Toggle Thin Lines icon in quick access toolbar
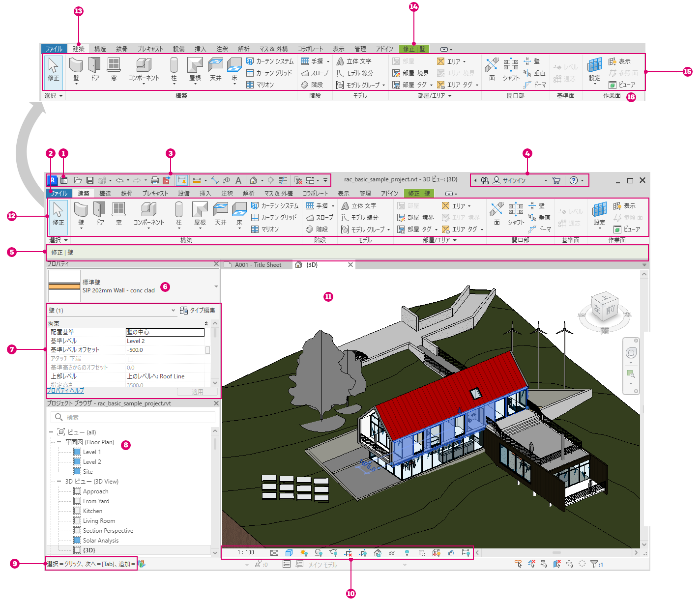This screenshot has width=700, height=601. (x=283, y=180)
